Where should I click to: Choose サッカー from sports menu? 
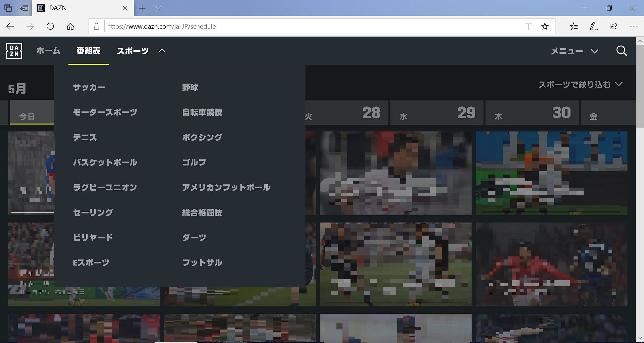[x=89, y=87]
